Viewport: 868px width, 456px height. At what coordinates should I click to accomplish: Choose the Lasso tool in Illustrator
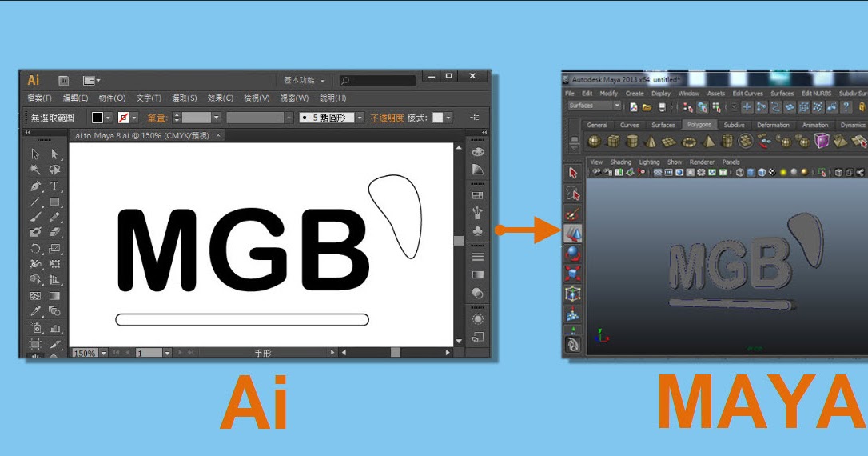54,170
